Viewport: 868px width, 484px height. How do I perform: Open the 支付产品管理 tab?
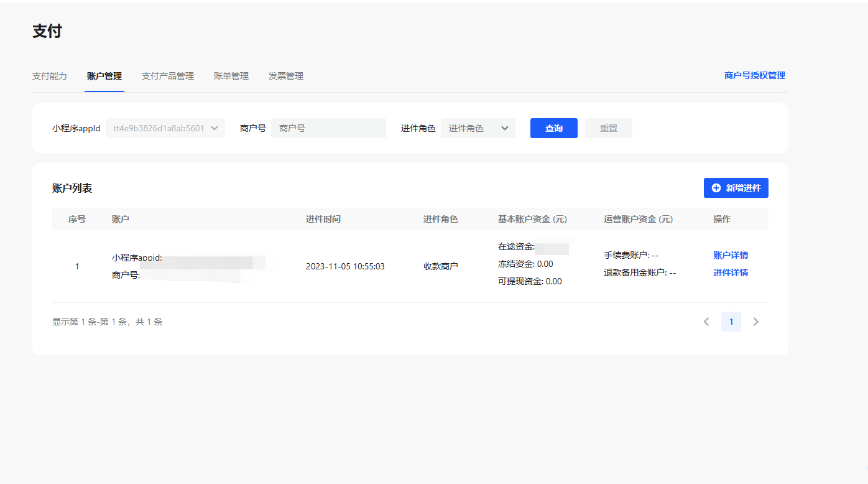pos(168,76)
